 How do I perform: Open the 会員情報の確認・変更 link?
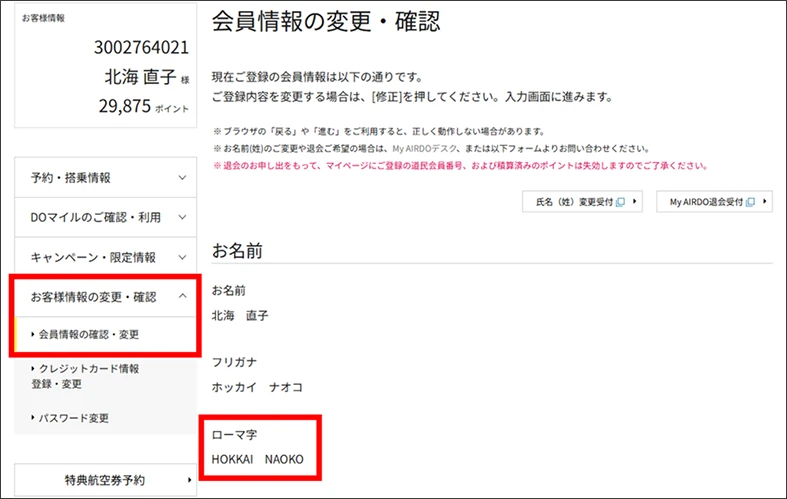coord(88,334)
